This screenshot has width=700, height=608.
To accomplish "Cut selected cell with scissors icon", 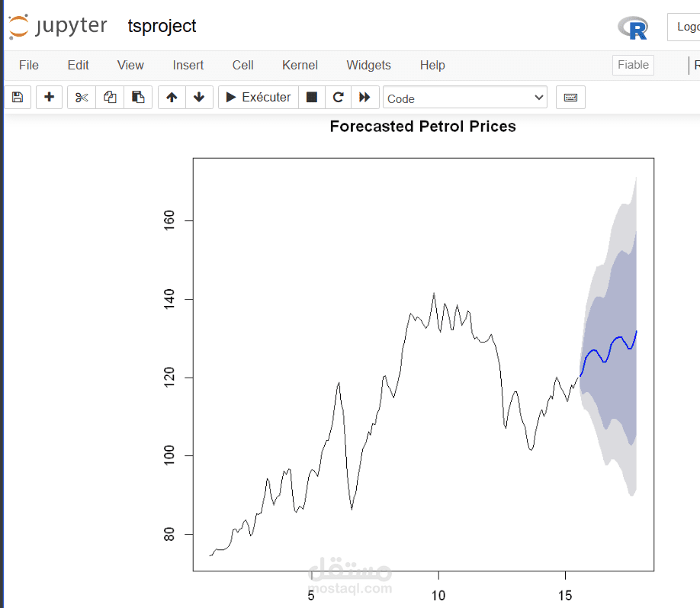I will (82, 98).
